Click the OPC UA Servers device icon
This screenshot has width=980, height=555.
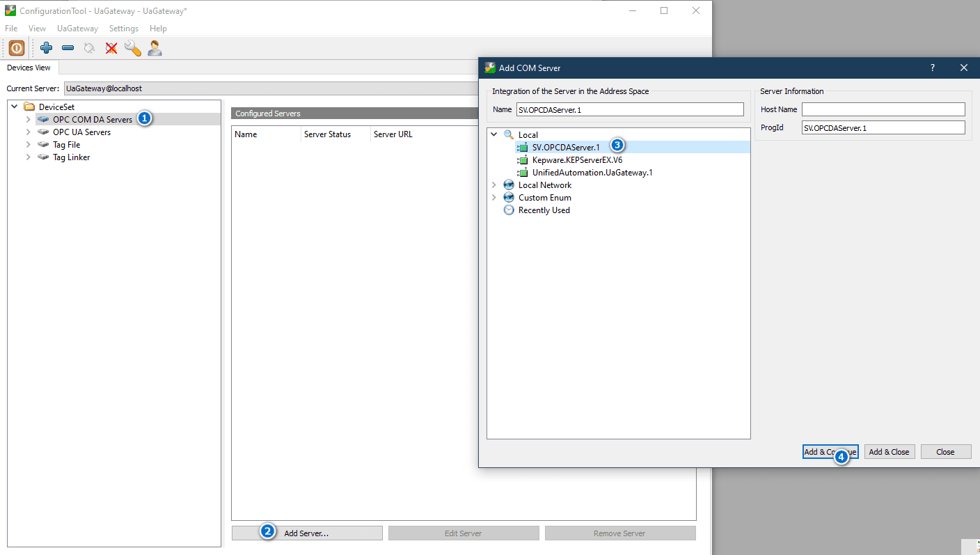click(43, 132)
